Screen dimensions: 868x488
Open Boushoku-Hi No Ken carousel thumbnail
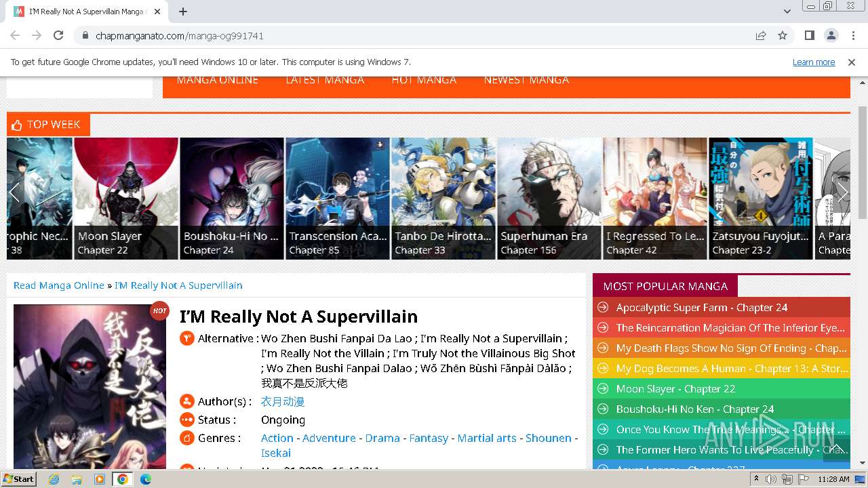pos(232,199)
